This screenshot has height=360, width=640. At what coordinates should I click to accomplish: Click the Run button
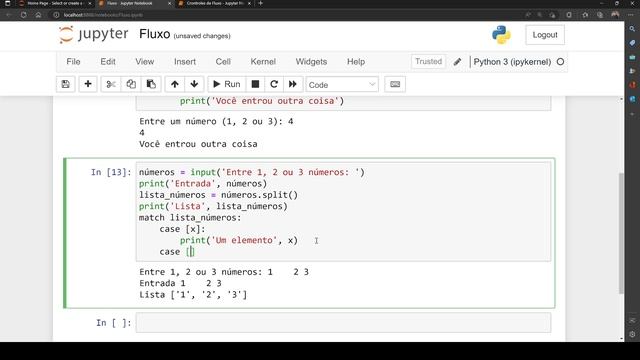click(227, 84)
